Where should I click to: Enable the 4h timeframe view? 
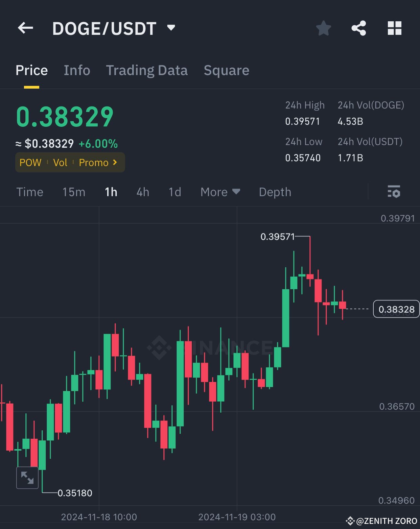(142, 192)
